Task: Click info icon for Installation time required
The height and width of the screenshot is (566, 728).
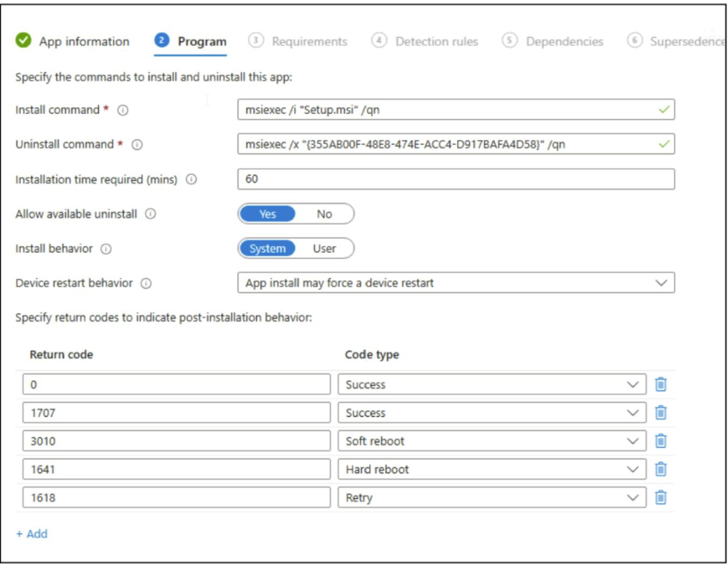Action: [191, 180]
